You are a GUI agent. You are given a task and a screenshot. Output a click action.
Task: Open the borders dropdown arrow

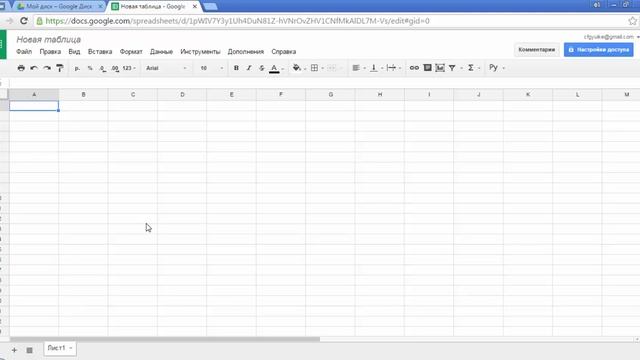tap(322, 69)
